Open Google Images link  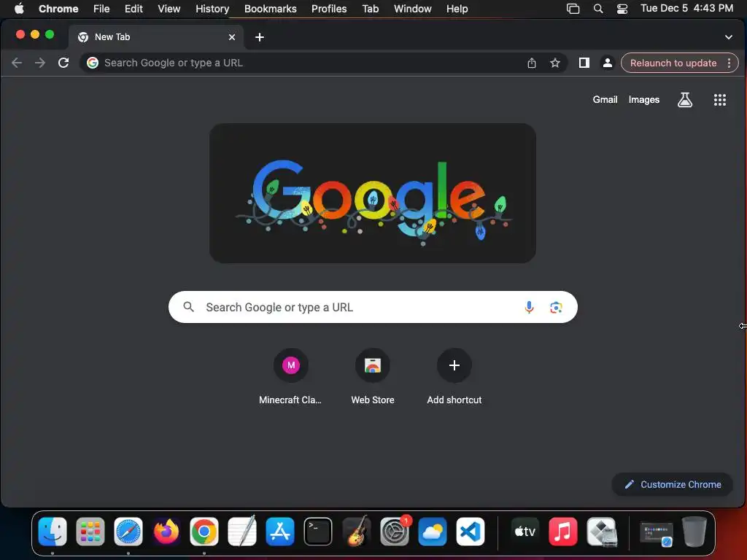tap(643, 99)
